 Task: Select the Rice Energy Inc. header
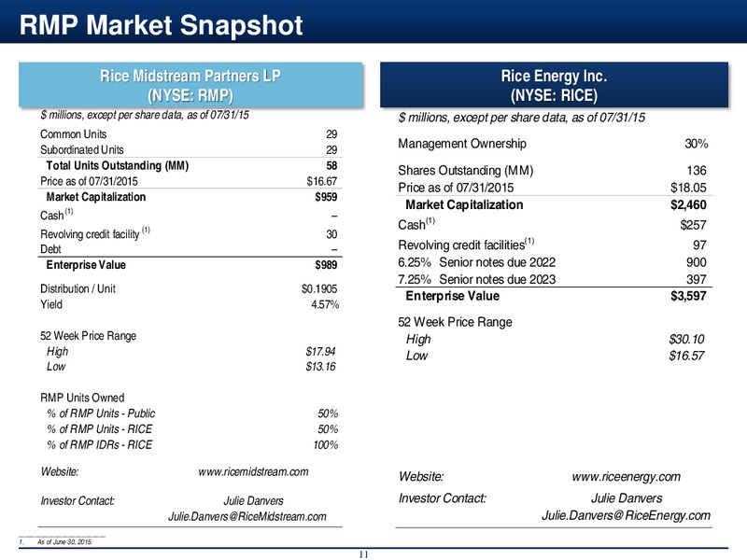tap(554, 85)
